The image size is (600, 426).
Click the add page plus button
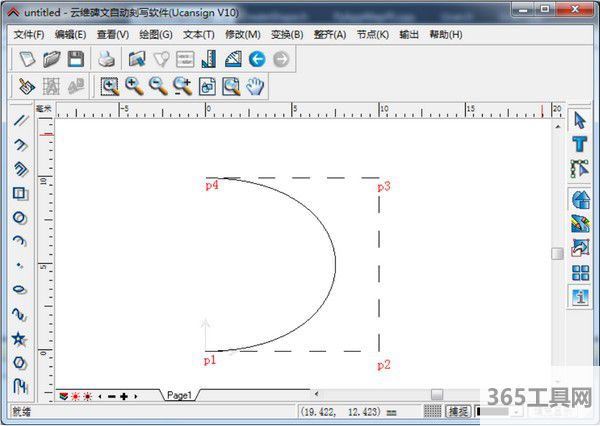124,396
